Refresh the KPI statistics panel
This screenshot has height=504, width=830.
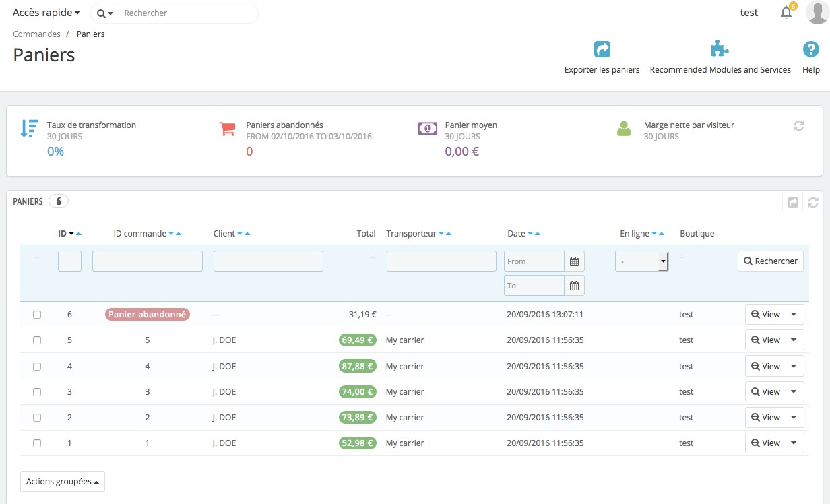(798, 126)
